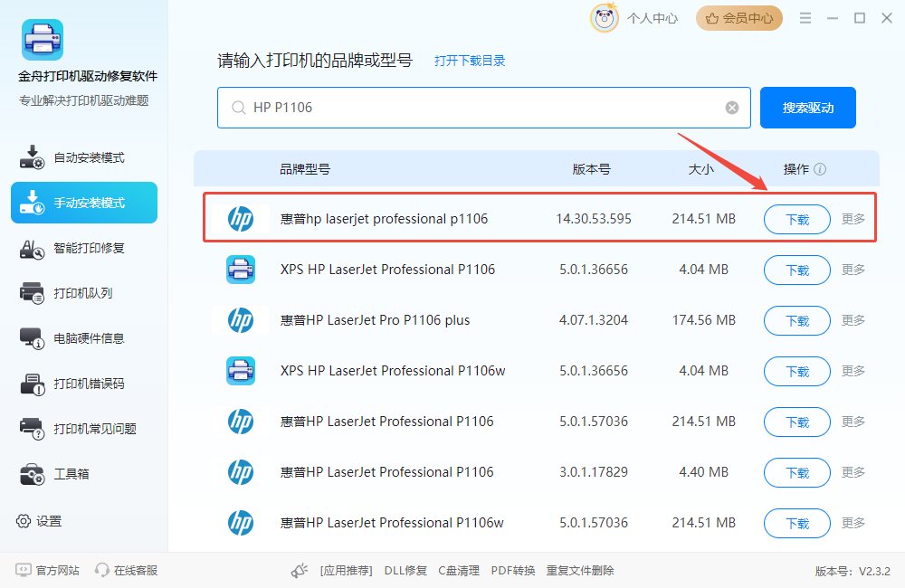Click the auto install mode icon
Viewport: 905px width, 588px height.
click(x=32, y=157)
